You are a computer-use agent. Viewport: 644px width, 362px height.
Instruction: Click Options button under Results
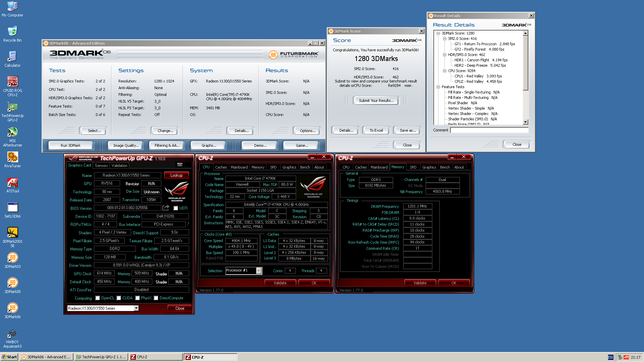tap(308, 131)
